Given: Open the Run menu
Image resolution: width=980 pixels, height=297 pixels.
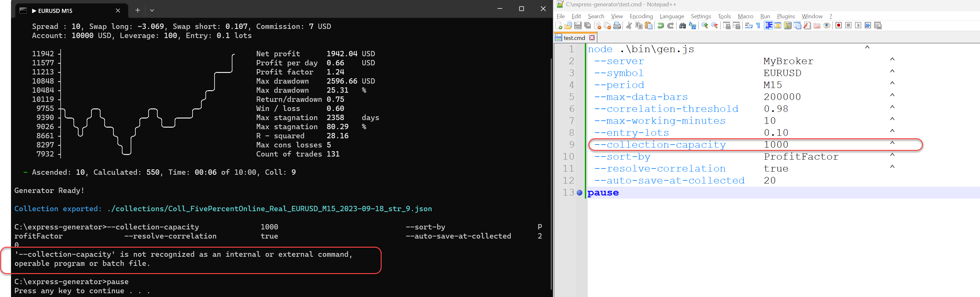Looking at the screenshot, I should pos(765,16).
